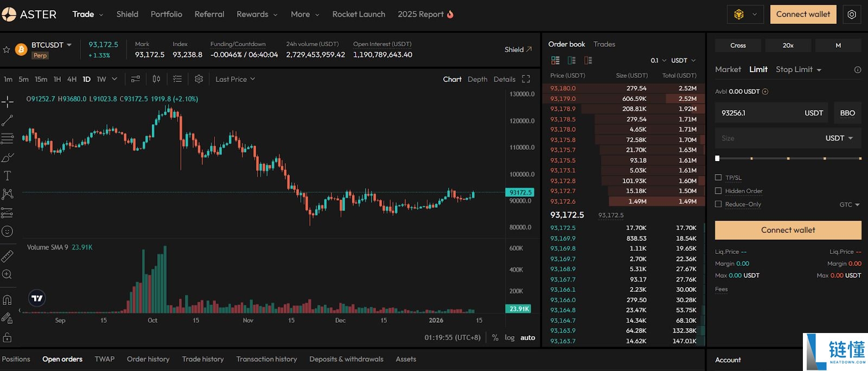
Task: Toggle stay in drawing mode lock
Action: 8,318
